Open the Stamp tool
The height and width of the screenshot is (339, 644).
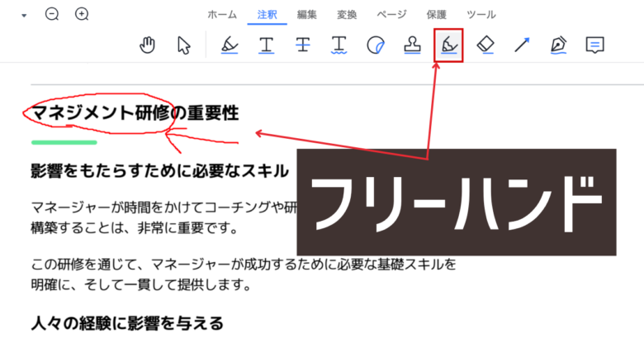[411, 45]
